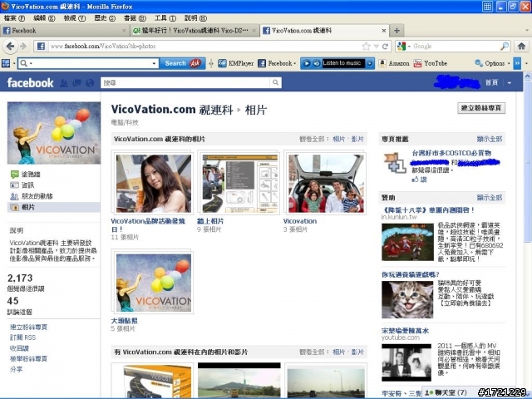Open friends activity icon in sidebar
This screenshot has width=532, height=399.
(x=15, y=196)
